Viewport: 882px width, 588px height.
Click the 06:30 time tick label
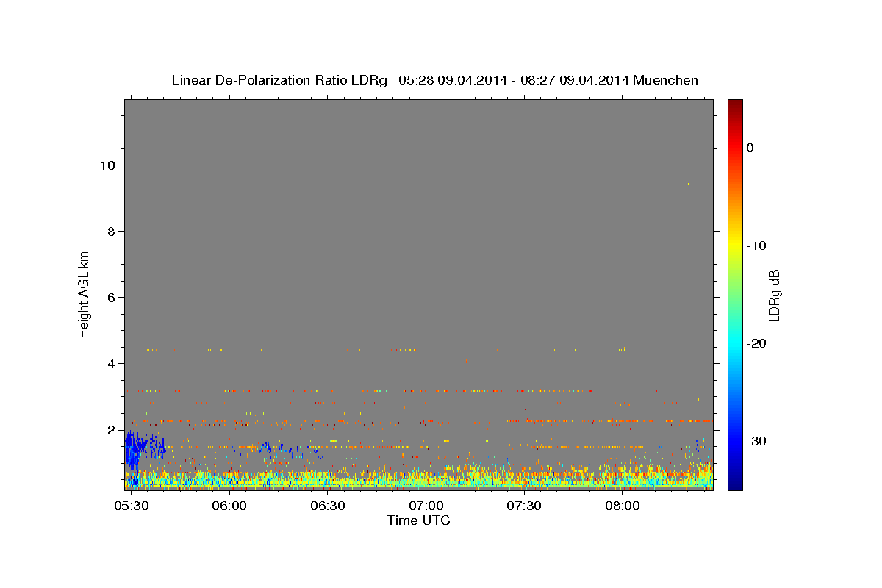point(328,506)
